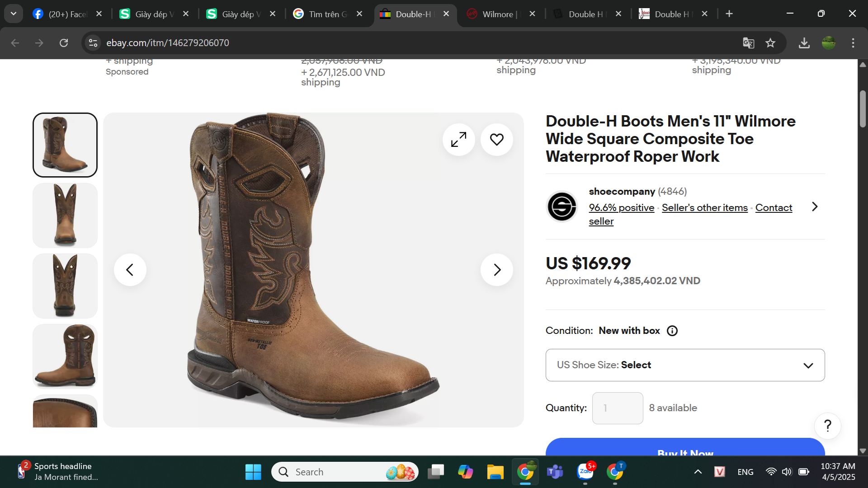868x488 pixels.
Task: Click the Google Translate icon in address bar
Action: coord(748,43)
